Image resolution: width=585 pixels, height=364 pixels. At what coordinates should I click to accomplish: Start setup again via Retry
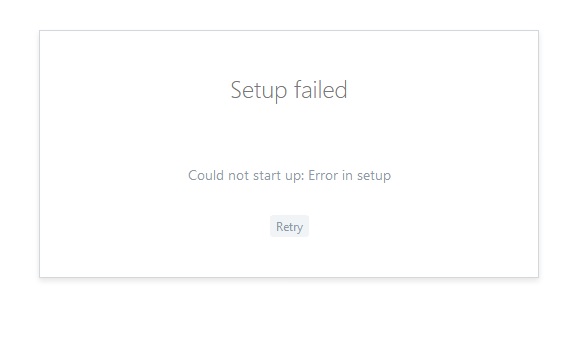click(289, 226)
